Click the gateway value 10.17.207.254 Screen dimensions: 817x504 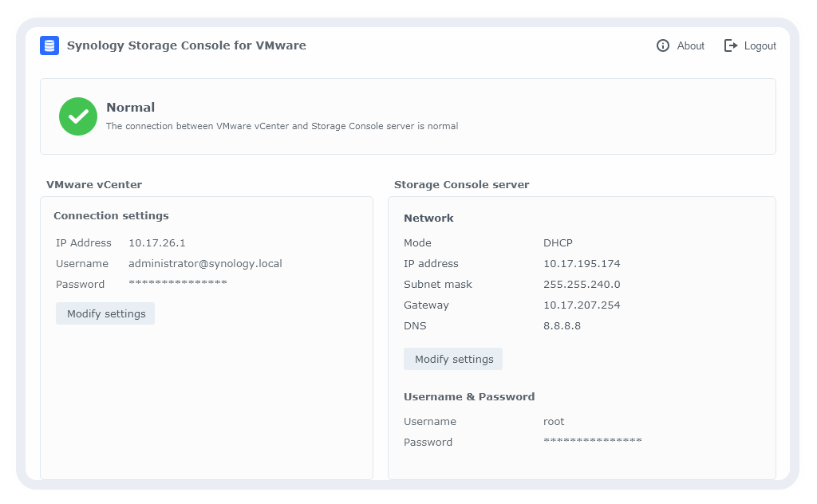582,305
